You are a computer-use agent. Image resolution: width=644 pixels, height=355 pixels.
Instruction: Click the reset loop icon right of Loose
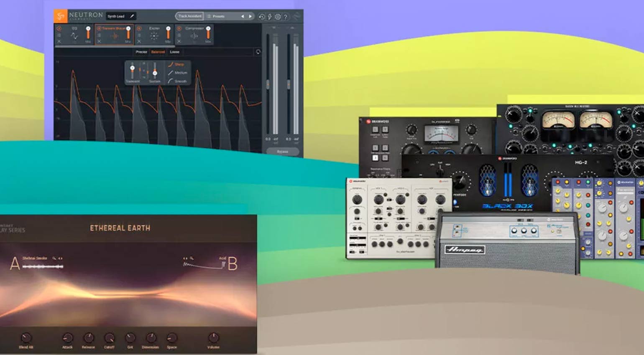pos(258,52)
